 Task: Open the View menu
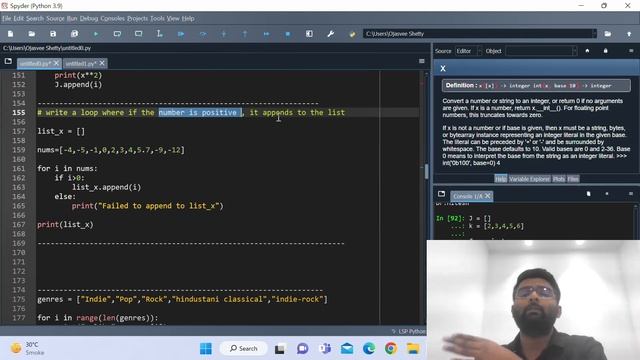[173, 18]
